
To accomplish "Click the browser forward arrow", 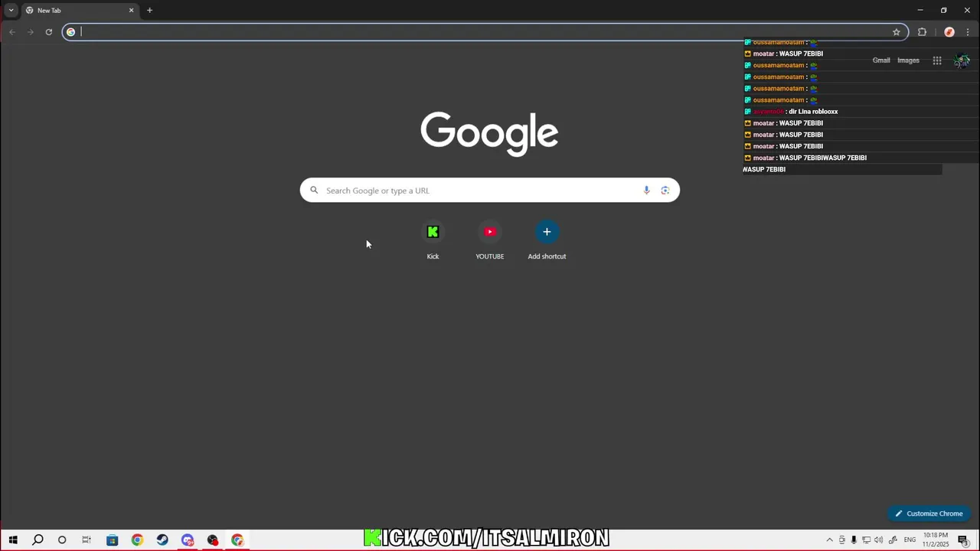I will [x=30, y=32].
